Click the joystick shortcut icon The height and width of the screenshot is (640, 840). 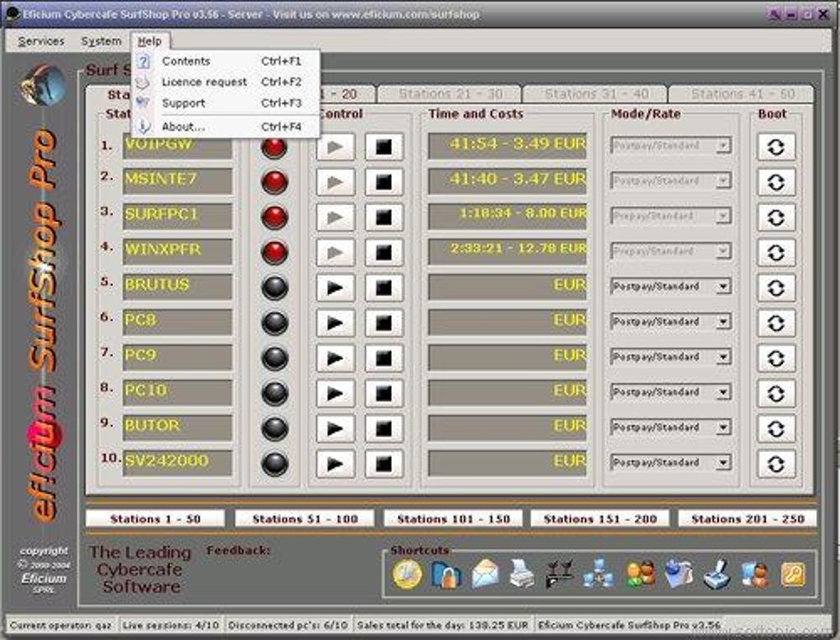pyautogui.click(x=716, y=574)
